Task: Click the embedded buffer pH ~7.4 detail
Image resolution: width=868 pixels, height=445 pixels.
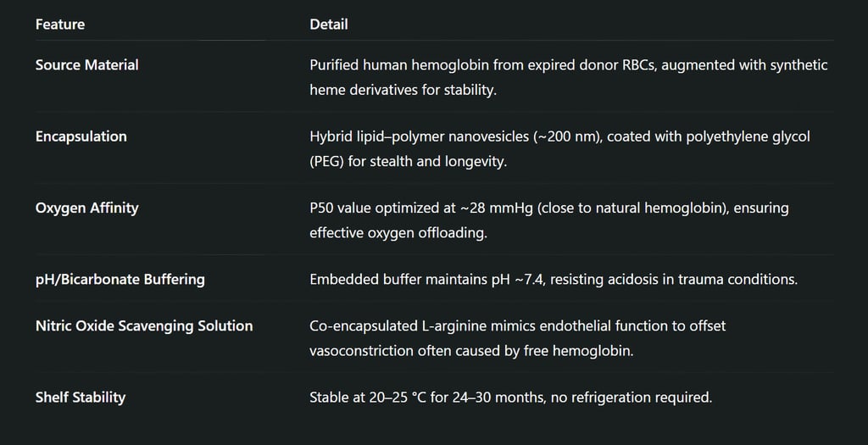Action: [554, 279]
